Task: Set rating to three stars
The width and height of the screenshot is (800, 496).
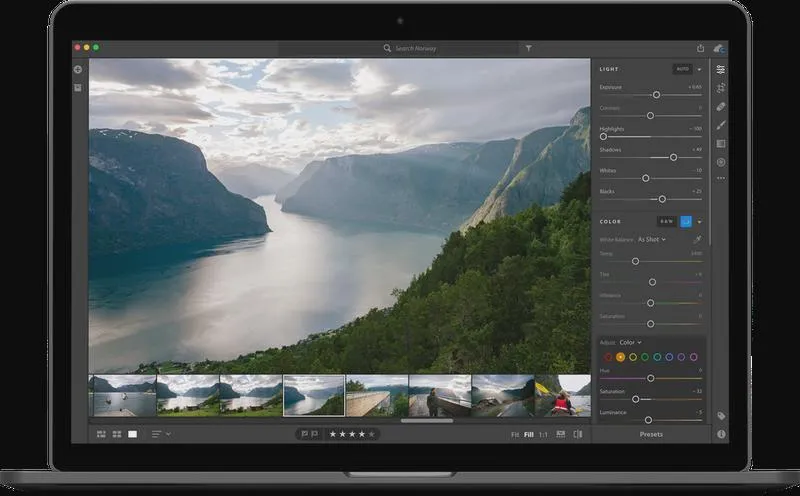Action: [x=352, y=434]
